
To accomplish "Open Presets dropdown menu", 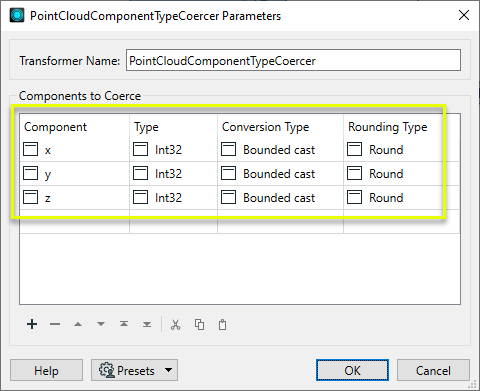I will coord(134,370).
